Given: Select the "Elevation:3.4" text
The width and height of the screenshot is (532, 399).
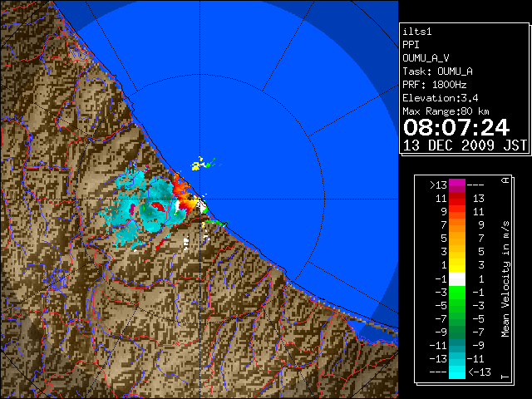Looking at the screenshot, I should (x=441, y=98).
